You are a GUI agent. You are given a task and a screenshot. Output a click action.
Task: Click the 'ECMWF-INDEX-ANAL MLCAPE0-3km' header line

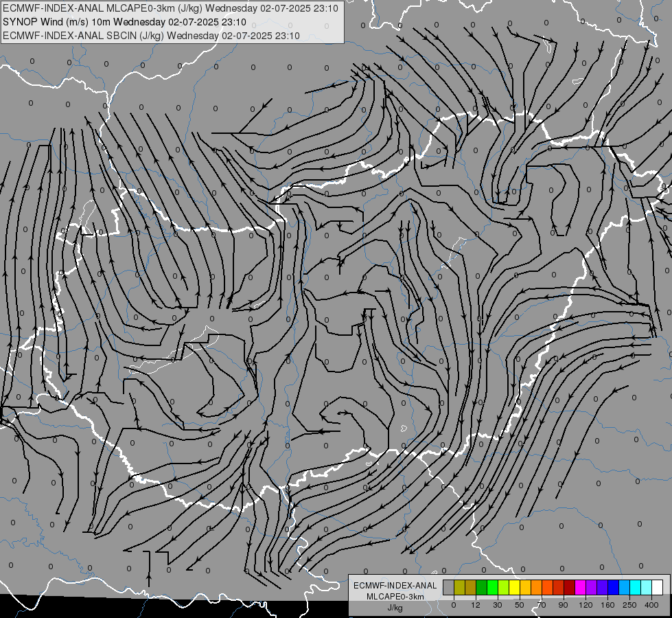pyautogui.click(x=170, y=8)
